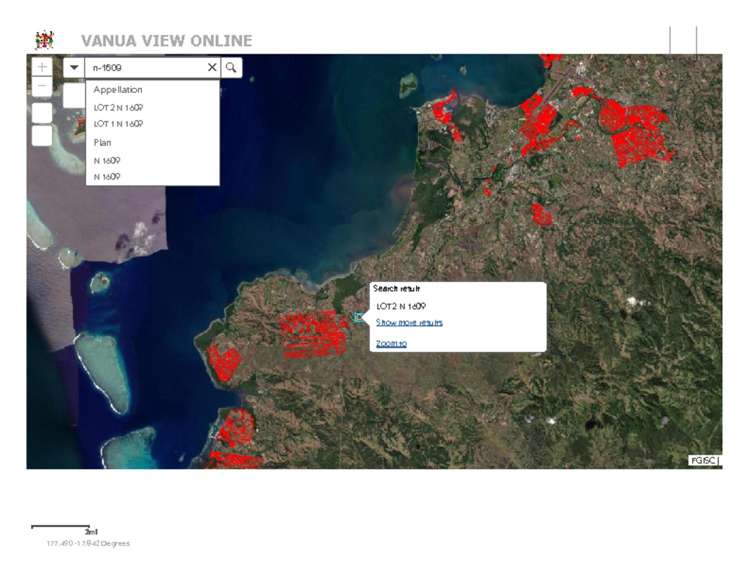Open the search source dropdown arrow
Viewport: 749px width, 579px height.
tap(74, 67)
